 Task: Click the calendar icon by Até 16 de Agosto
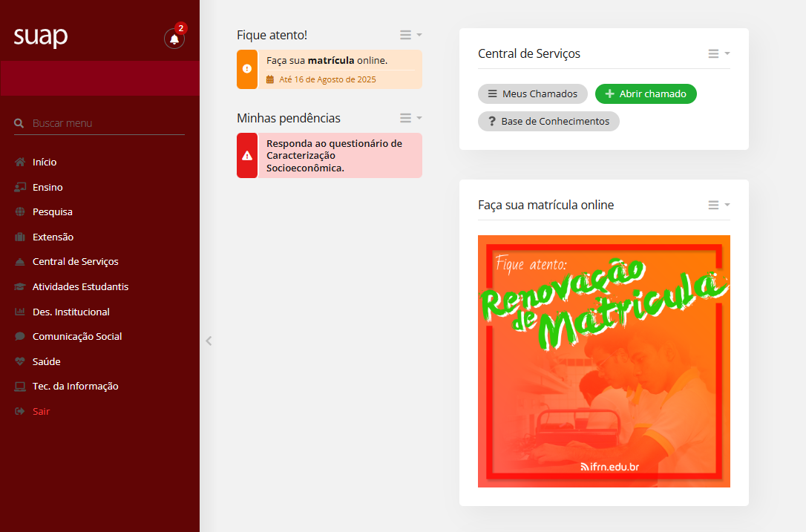tap(270, 79)
